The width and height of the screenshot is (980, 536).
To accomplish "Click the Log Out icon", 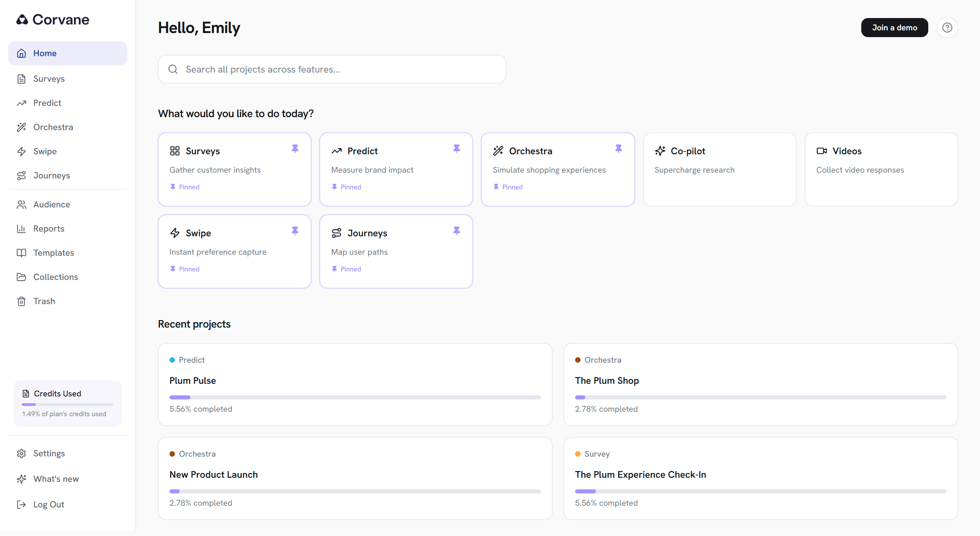I will [x=22, y=504].
